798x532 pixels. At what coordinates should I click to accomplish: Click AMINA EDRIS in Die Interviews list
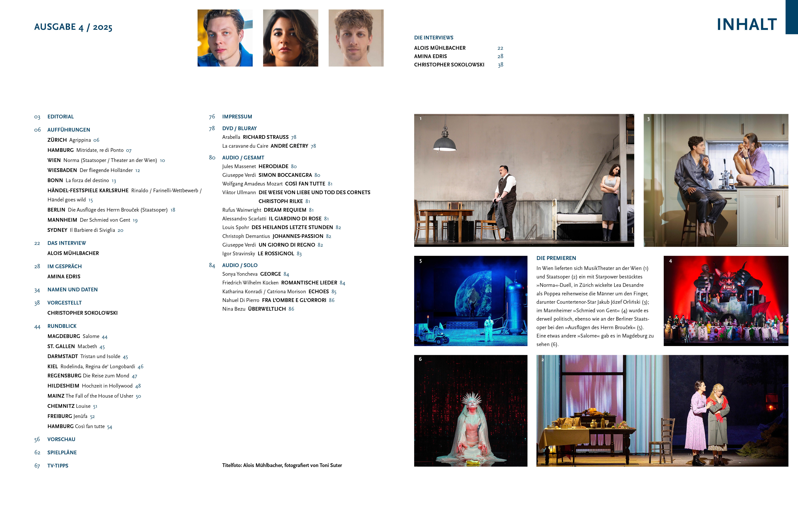pos(430,57)
